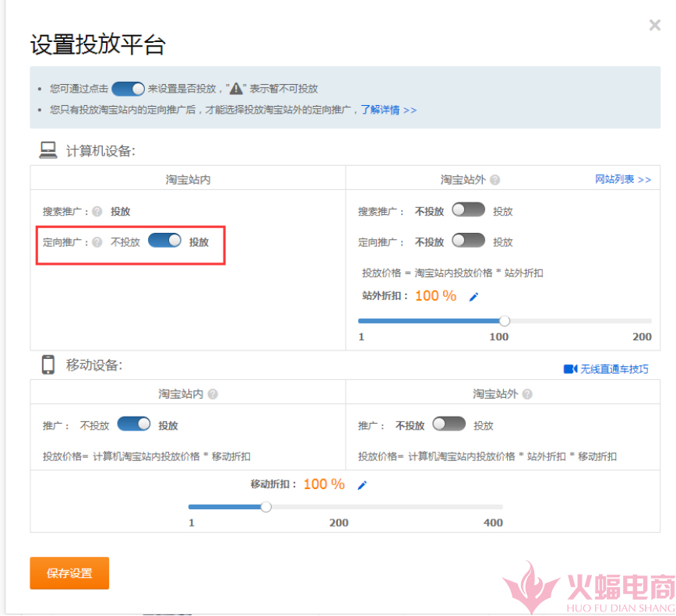Click the mobile phone device icon
Image resolution: width=676 pixels, height=616 pixels.
coord(48,364)
